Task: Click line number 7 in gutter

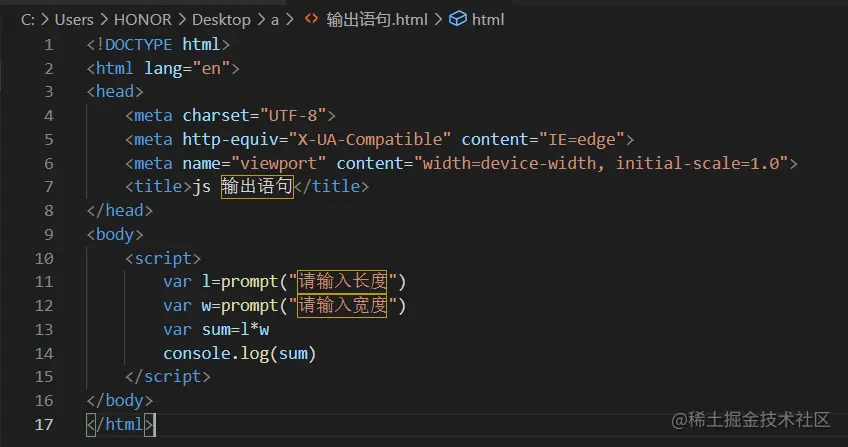Action: click(49, 186)
